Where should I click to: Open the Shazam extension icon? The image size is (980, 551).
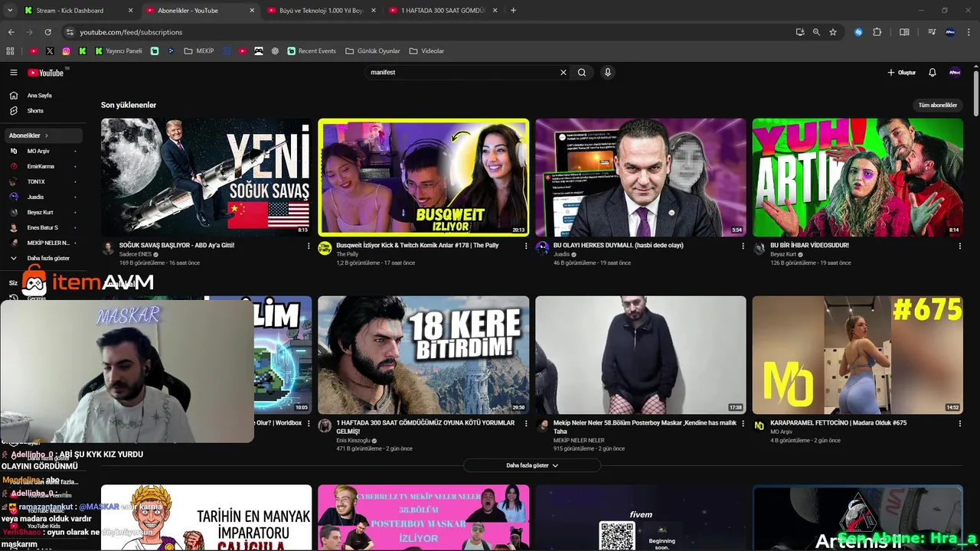point(858,32)
